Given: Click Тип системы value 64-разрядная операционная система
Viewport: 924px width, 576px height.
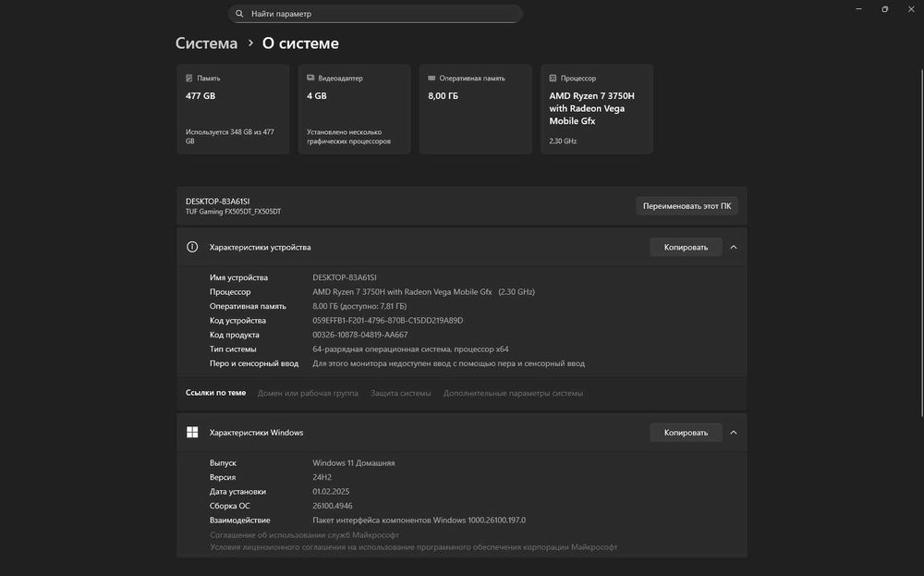Looking at the screenshot, I should [x=410, y=349].
